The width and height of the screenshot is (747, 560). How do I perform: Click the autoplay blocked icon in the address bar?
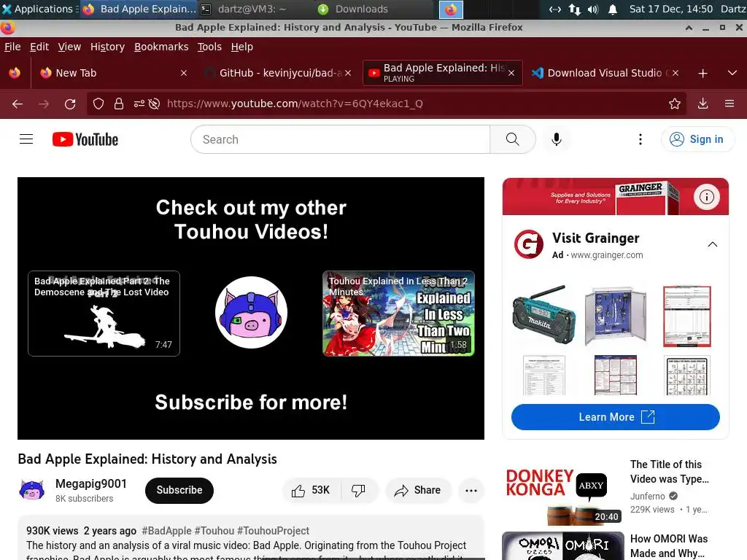(x=154, y=104)
